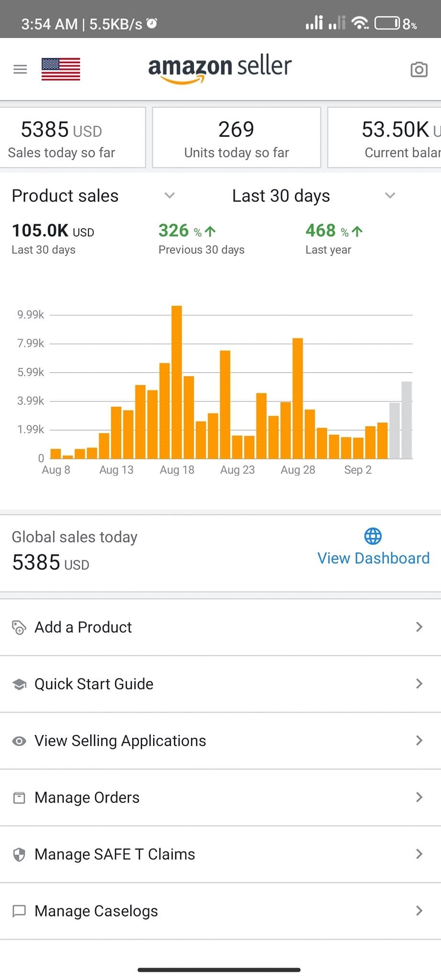
Task: Open Manage Orders menu item
Action: click(x=87, y=798)
